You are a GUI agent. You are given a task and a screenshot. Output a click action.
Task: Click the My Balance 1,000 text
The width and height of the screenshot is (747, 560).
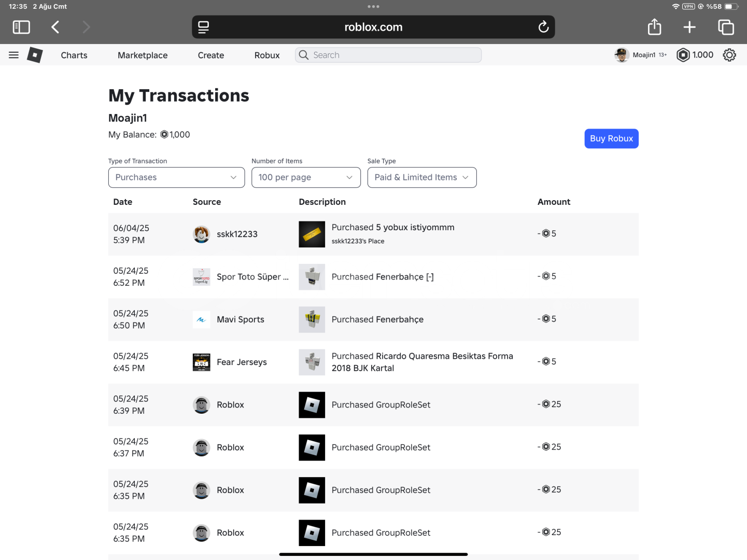pyautogui.click(x=149, y=135)
